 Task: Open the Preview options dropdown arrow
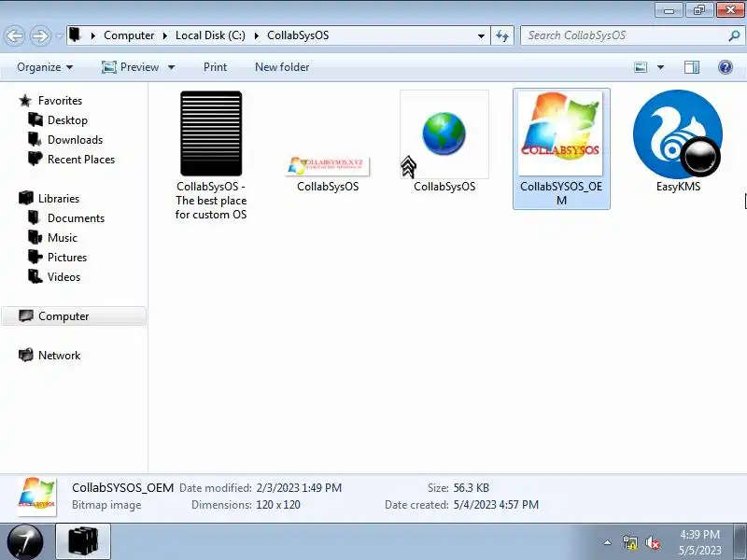tap(172, 67)
